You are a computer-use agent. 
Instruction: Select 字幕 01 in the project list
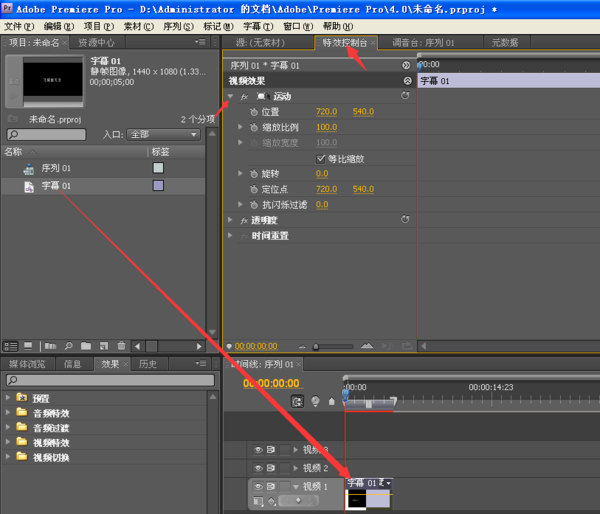56,186
